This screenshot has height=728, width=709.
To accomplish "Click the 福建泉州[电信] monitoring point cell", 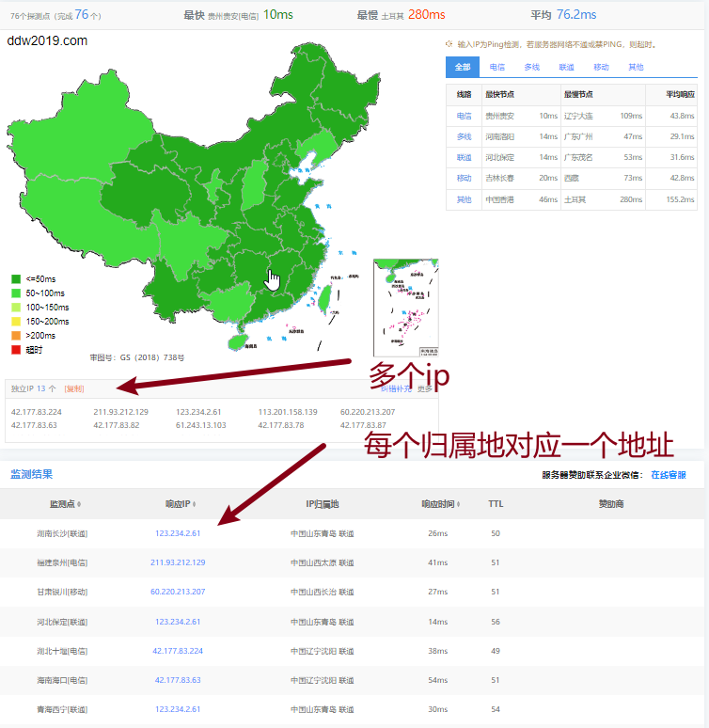I will [x=62, y=563].
